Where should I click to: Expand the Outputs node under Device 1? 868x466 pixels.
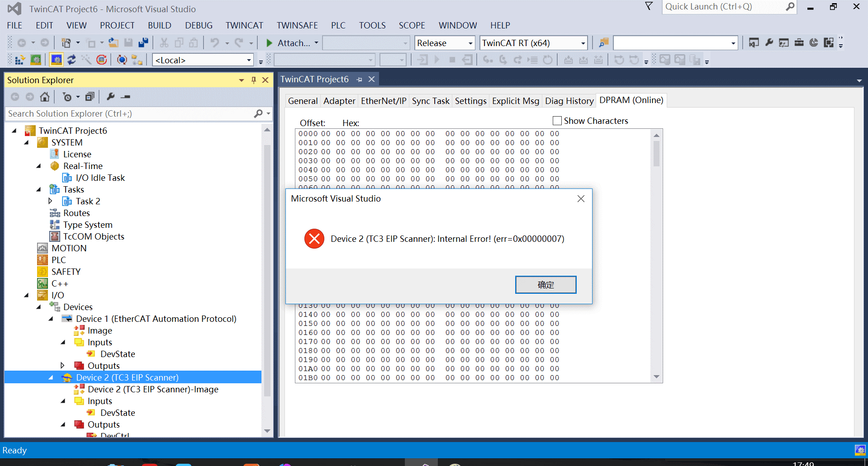tap(62, 366)
